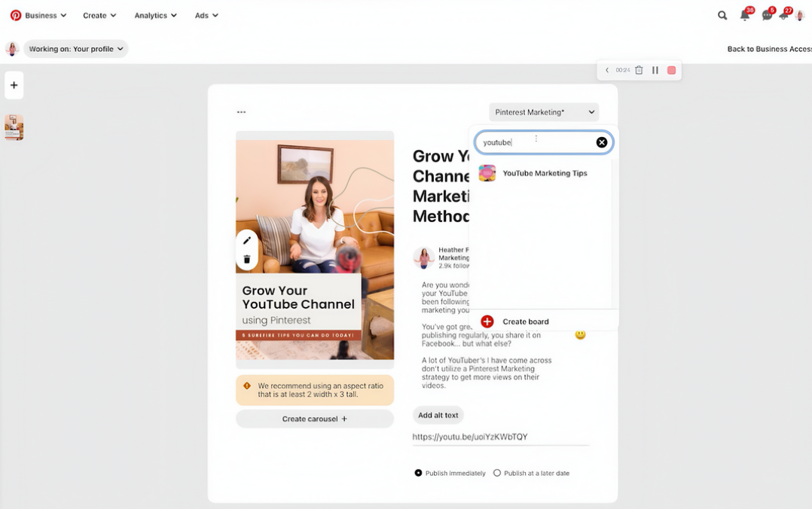Click the pin description paragraph about YouTuber's
This screenshot has width=812, height=509.
[487, 373]
